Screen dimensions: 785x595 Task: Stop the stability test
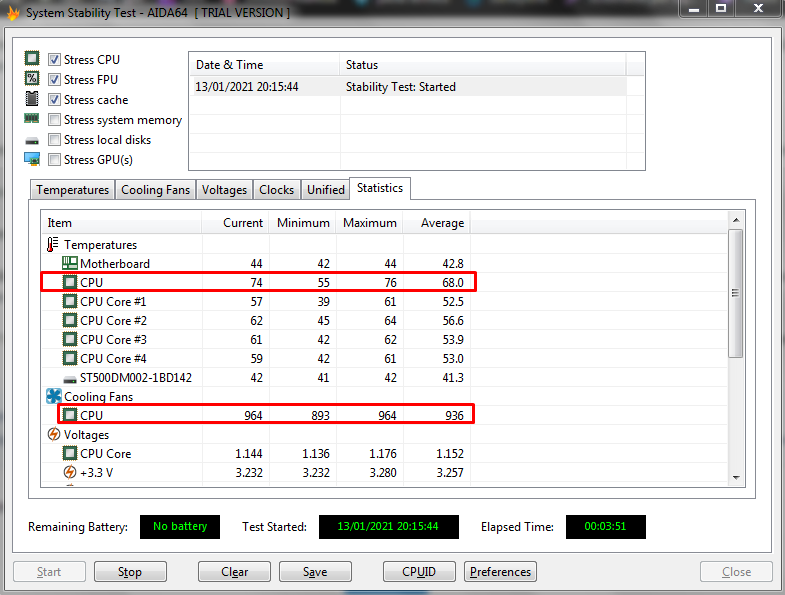point(130,571)
